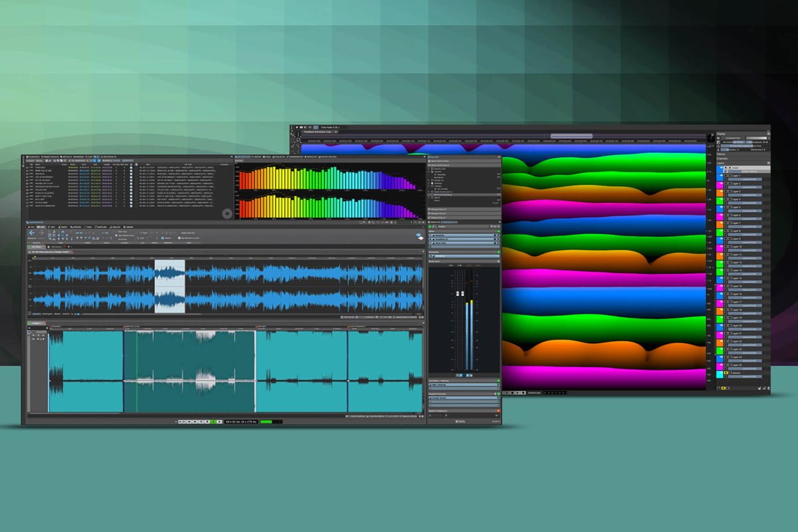Image resolution: width=798 pixels, height=532 pixels.
Task: Switch to the View ribbon tab in WaveLab
Action: [41, 227]
